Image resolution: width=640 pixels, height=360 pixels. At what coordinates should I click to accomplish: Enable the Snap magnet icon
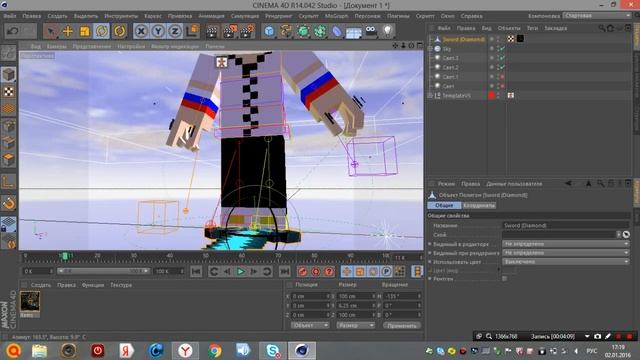(x=9, y=203)
